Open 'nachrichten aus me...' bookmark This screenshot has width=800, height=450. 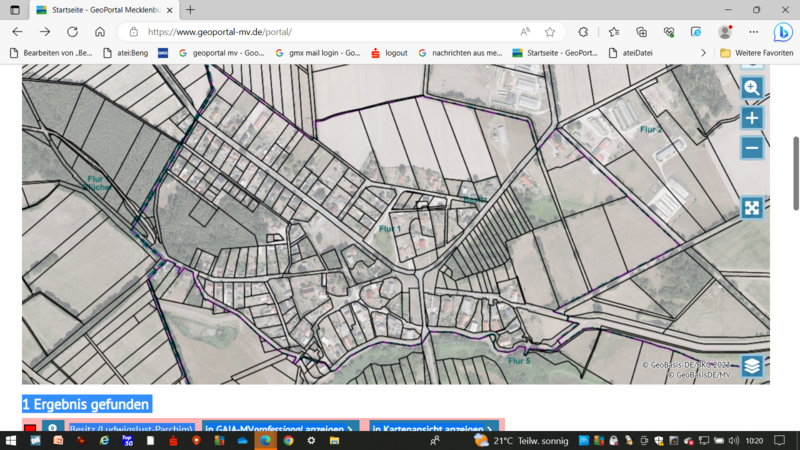(x=460, y=53)
